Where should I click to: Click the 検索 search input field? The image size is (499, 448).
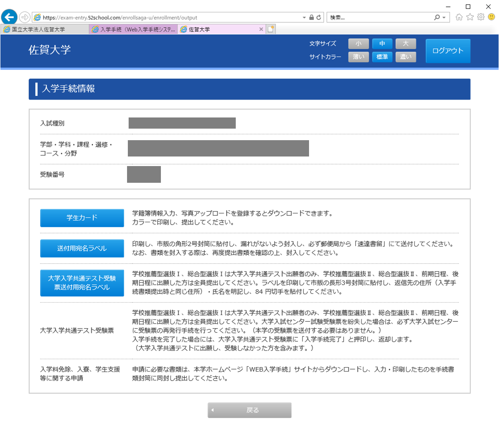coord(378,18)
